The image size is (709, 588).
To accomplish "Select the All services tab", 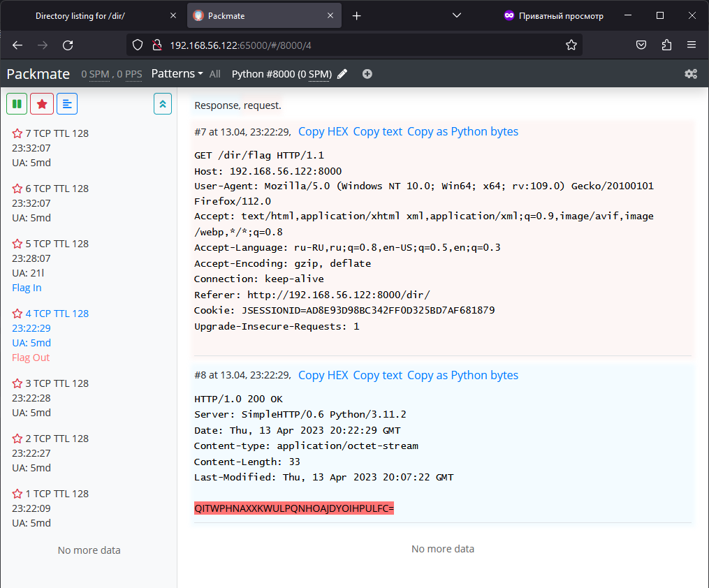I will point(214,74).
